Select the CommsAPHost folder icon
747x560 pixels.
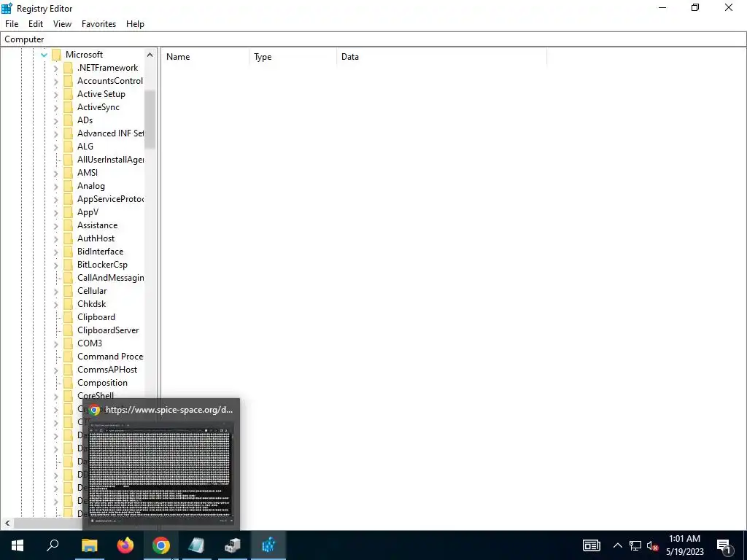coord(69,370)
